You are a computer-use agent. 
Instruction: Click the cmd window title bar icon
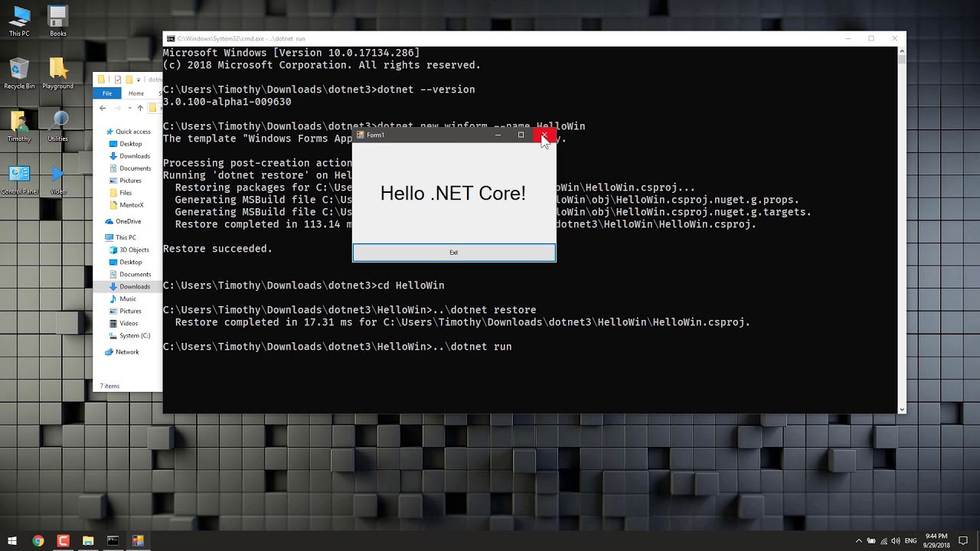click(x=171, y=38)
